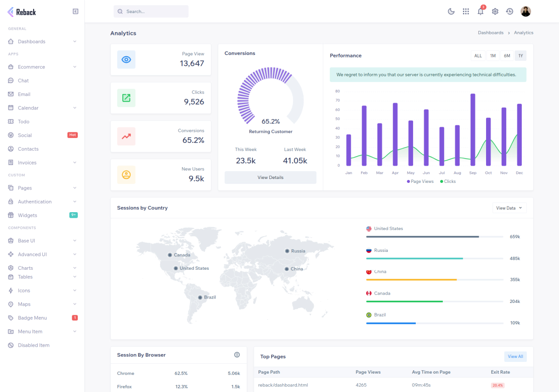Click the 20.4% exit rate badge
This screenshot has height=392, width=559.
point(497,385)
